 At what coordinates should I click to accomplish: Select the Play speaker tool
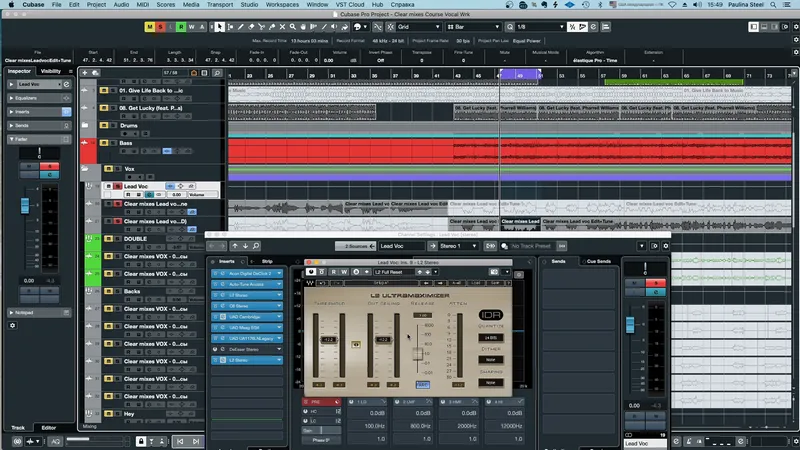point(334,27)
